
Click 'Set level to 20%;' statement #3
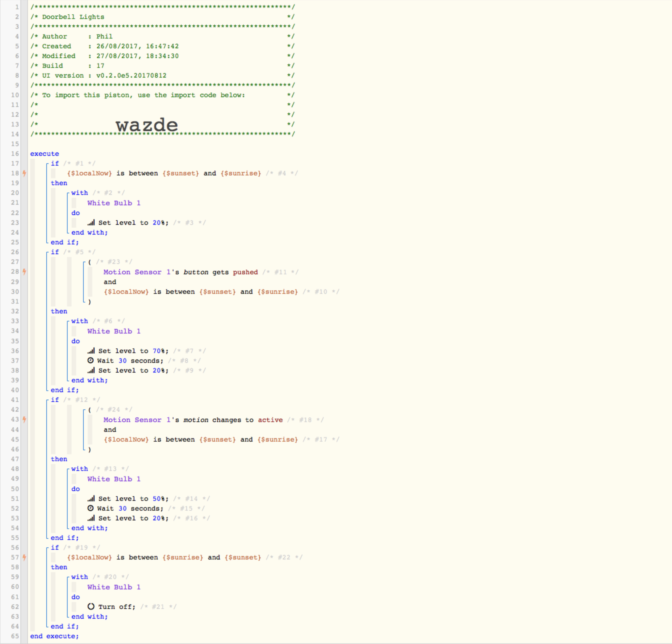133,223
